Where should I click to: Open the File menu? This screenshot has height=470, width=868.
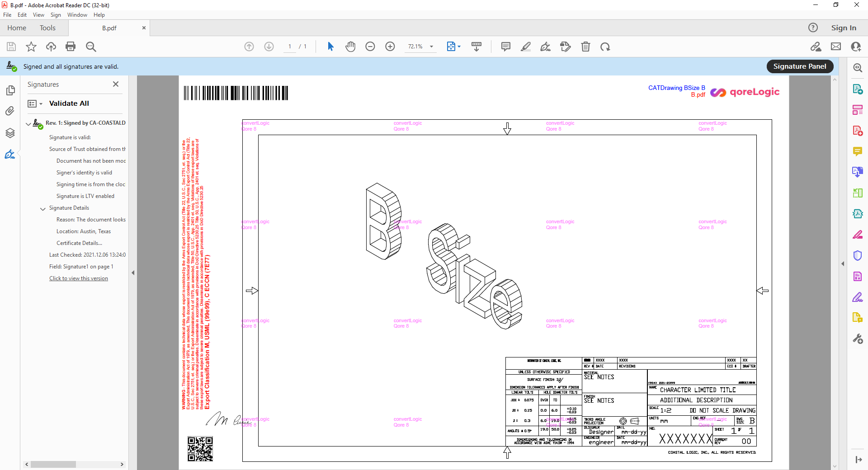[x=7, y=15]
